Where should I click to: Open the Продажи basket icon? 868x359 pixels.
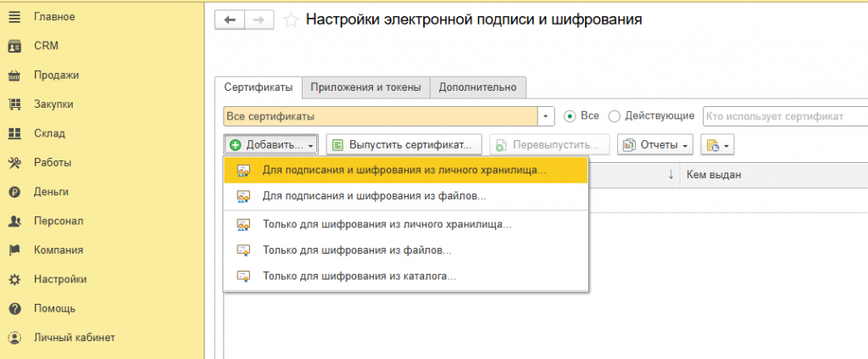pos(15,76)
